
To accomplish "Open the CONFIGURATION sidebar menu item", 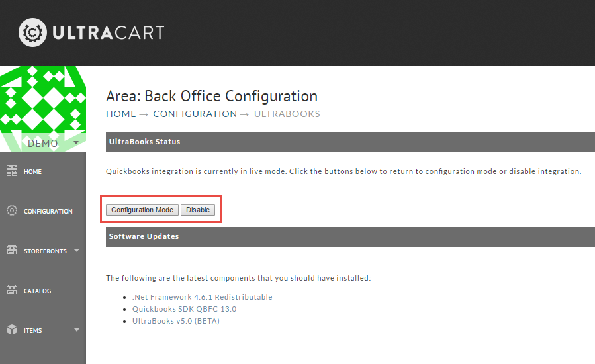I will [48, 211].
